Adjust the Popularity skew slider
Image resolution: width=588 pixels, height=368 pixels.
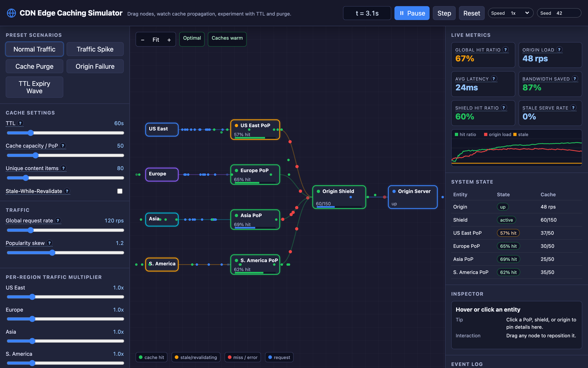pyautogui.click(x=65, y=253)
